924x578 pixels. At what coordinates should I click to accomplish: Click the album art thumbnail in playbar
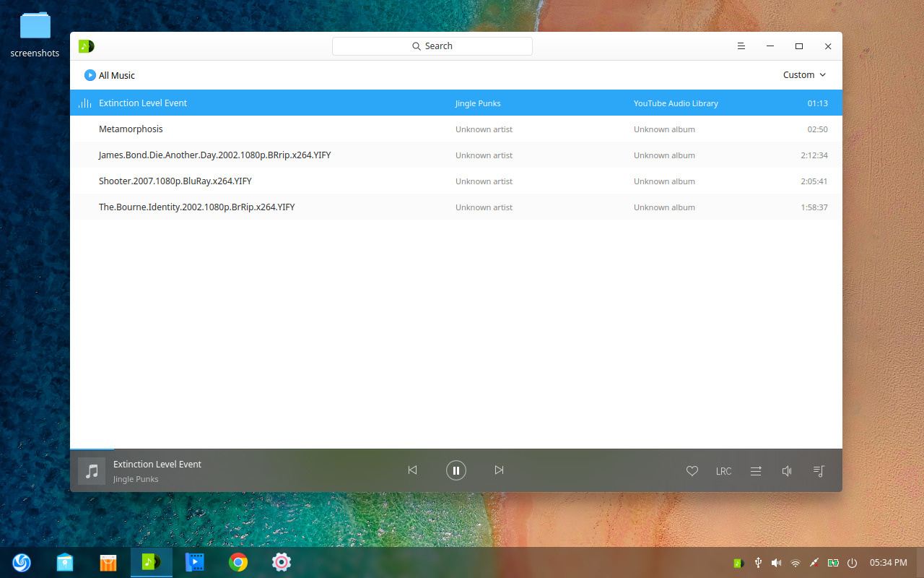(x=92, y=470)
